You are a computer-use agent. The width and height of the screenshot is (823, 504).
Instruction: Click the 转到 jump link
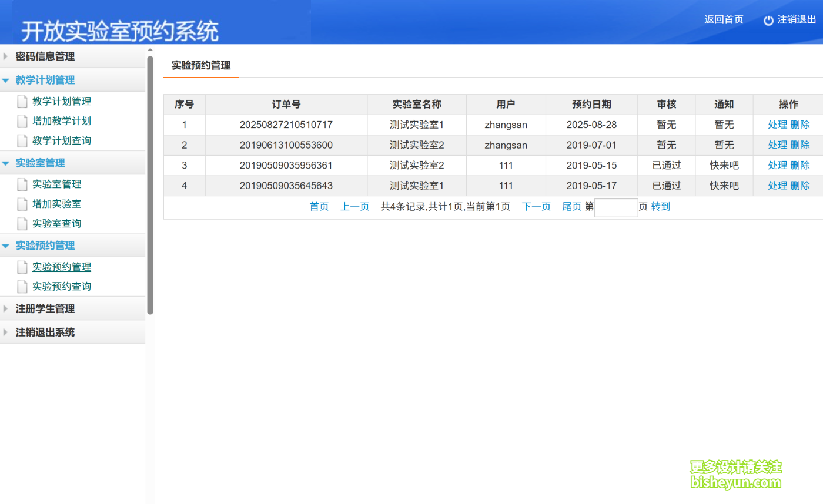pos(660,207)
